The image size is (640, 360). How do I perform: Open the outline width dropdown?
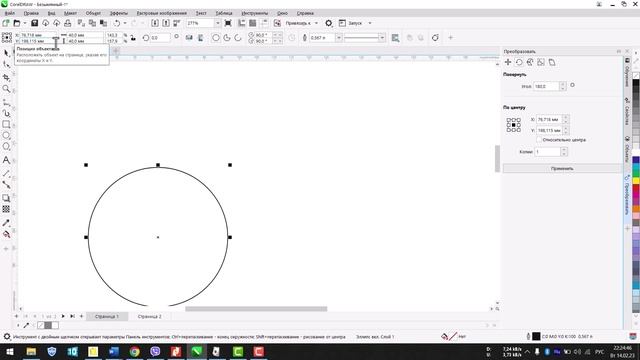(x=338, y=38)
